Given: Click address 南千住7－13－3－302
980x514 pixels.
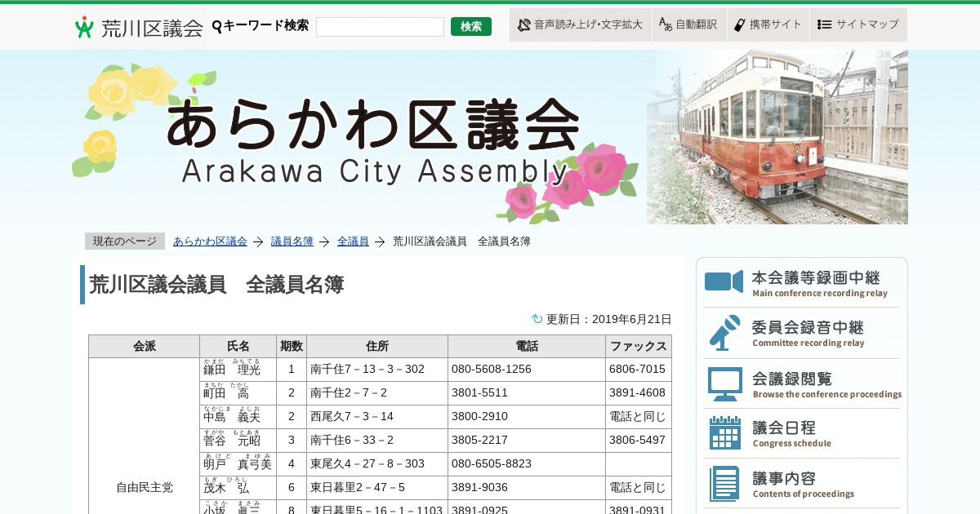Looking at the screenshot, I should pos(367,369).
